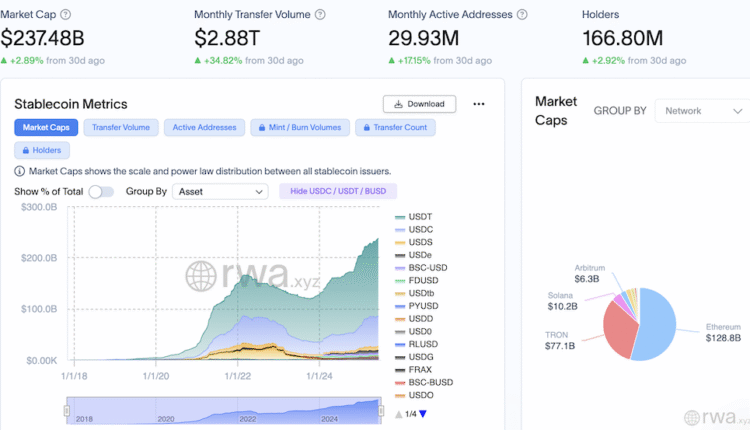Click the Market Cap help question icon

66,15
